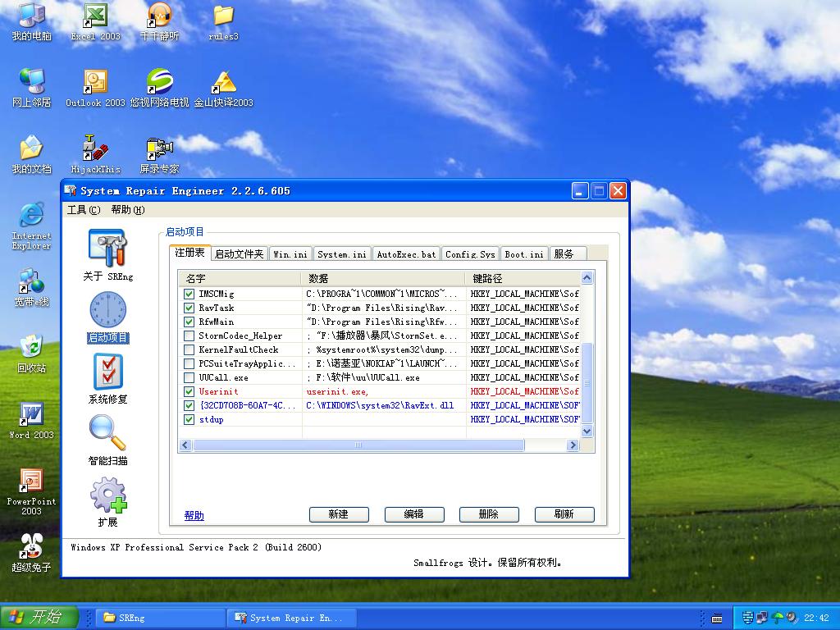This screenshot has height=630, width=840.
Task: Switch to the 启动文件夹 tab
Action: click(x=240, y=254)
